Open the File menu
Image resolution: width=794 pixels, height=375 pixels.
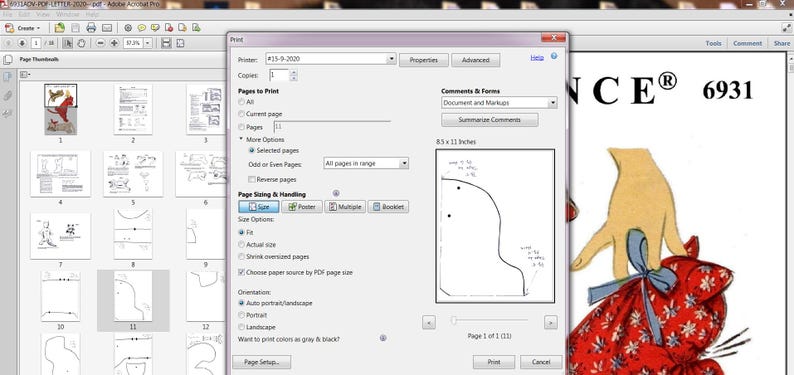[x=8, y=14]
